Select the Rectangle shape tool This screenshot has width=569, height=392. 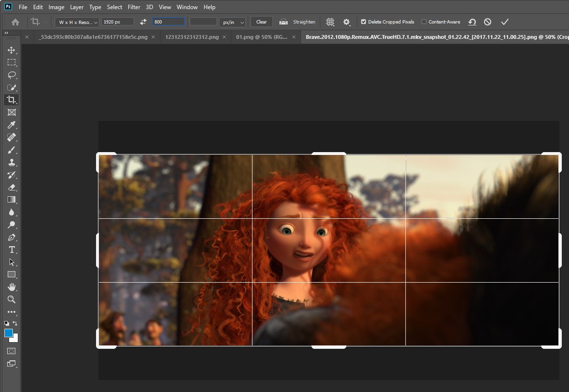coord(11,274)
